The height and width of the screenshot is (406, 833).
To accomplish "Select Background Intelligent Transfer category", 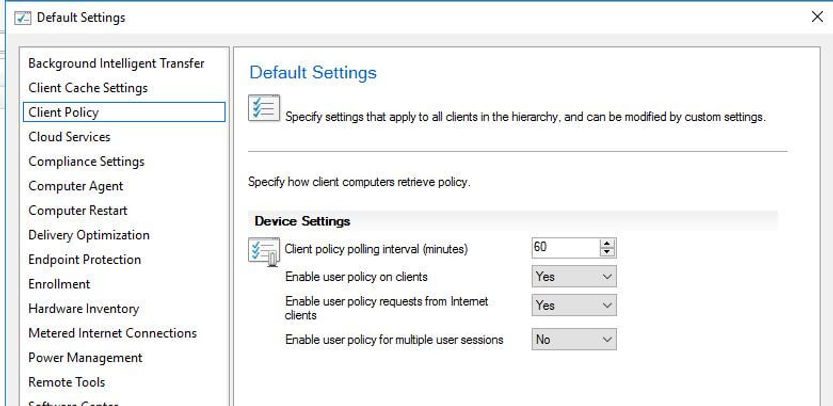I will tap(116, 63).
